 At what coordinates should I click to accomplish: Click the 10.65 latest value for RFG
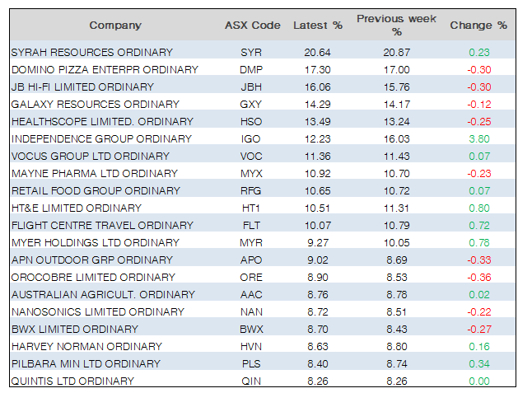317,190
